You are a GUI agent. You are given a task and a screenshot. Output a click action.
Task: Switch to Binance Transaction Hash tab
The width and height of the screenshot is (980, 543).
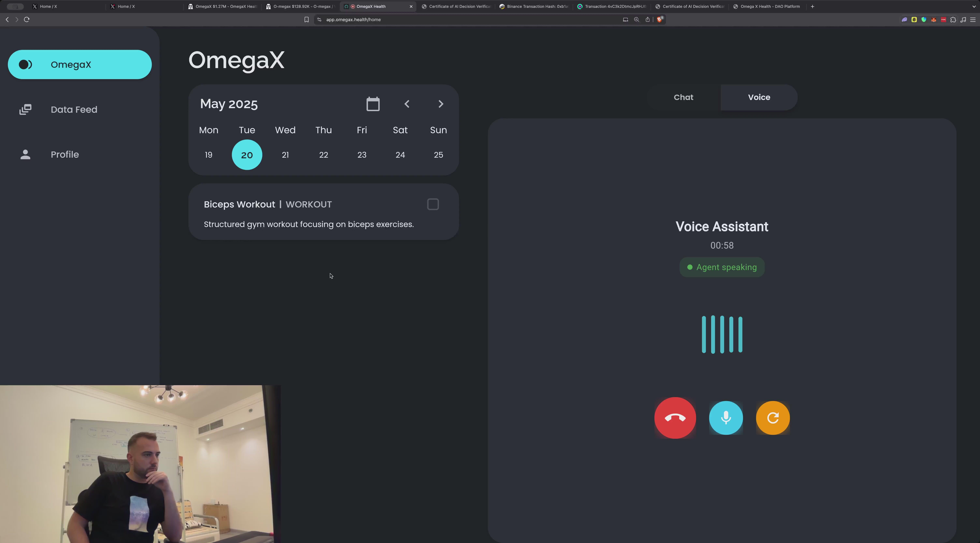[x=534, y=7]
